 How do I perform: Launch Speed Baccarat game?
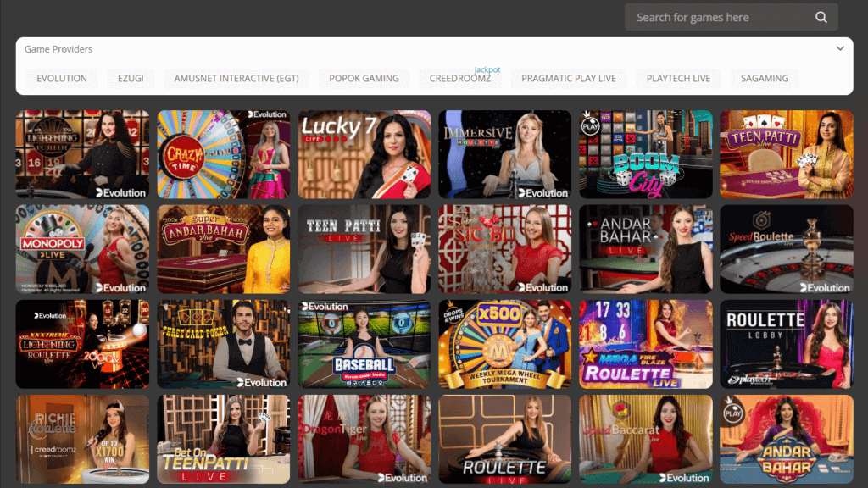pyautogui.click(x=645, y=440)
